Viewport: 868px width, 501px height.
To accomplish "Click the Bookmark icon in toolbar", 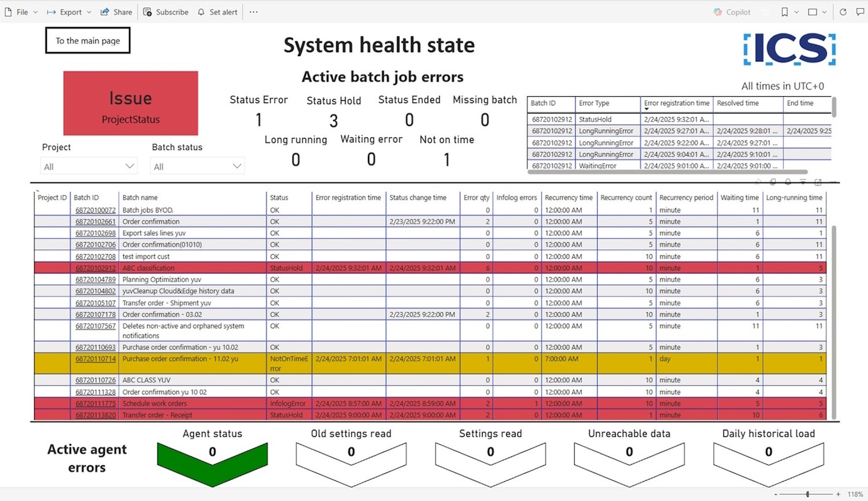I will [x=785, y=12].
